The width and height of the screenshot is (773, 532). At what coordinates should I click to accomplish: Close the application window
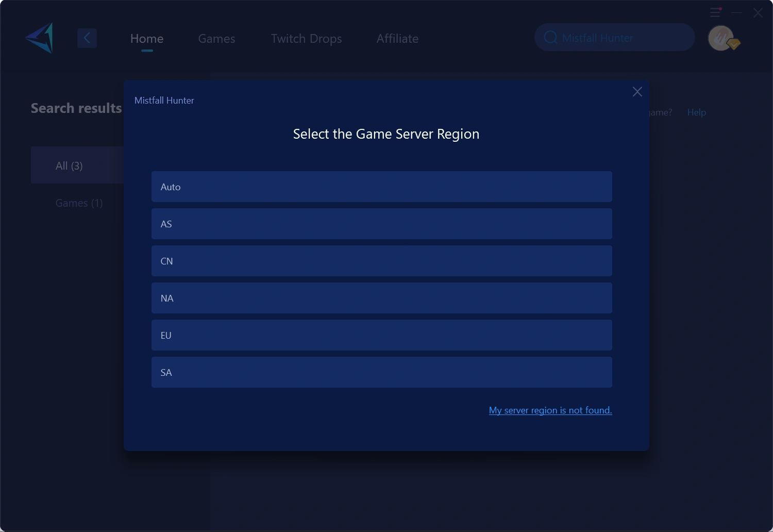pos(758,13)
